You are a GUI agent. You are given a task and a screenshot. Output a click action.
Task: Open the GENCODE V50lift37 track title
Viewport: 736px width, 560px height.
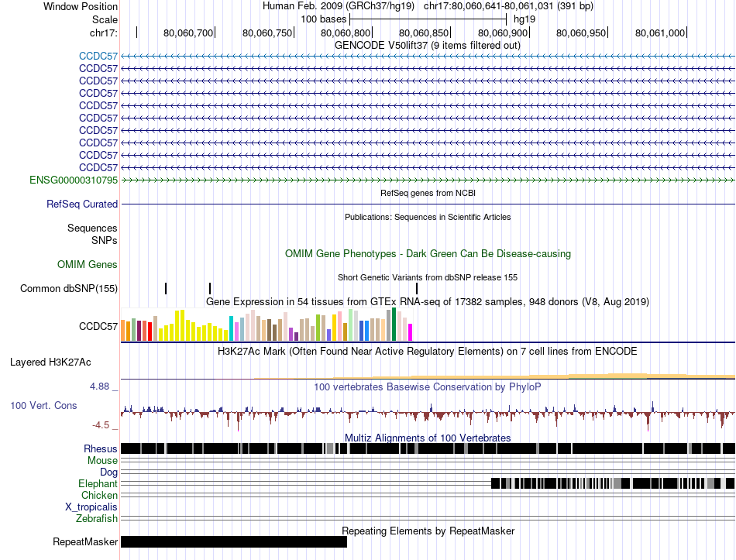(427, 46)
